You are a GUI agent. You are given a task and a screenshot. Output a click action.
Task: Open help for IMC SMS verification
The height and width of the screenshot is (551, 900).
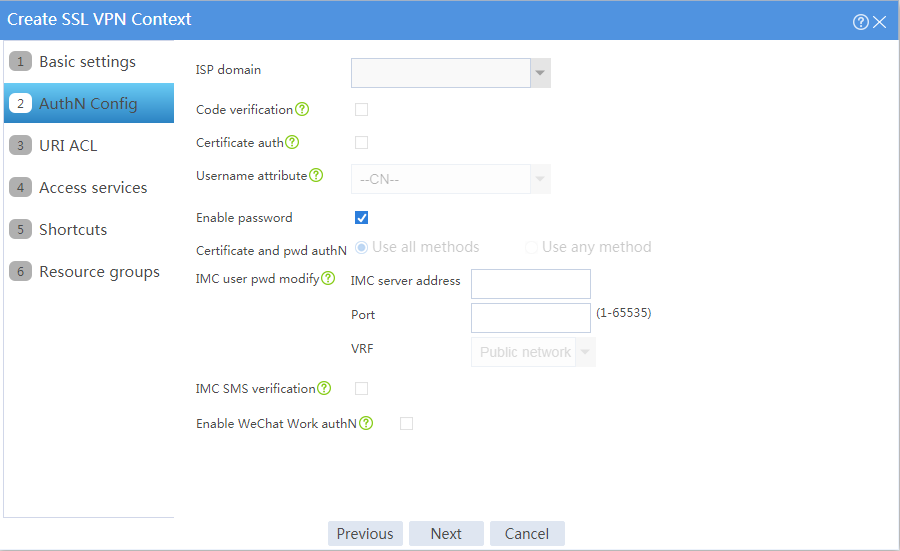pos(324,388)
